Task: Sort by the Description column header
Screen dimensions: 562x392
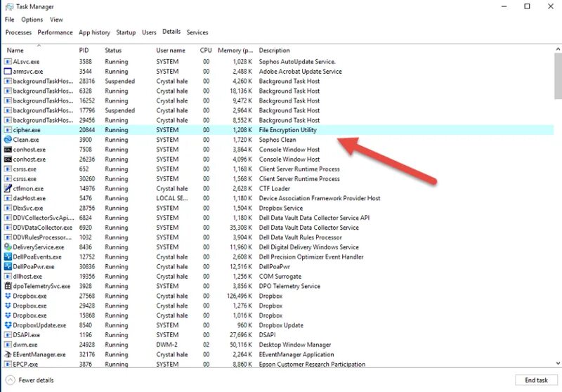Action: point(274,51)
